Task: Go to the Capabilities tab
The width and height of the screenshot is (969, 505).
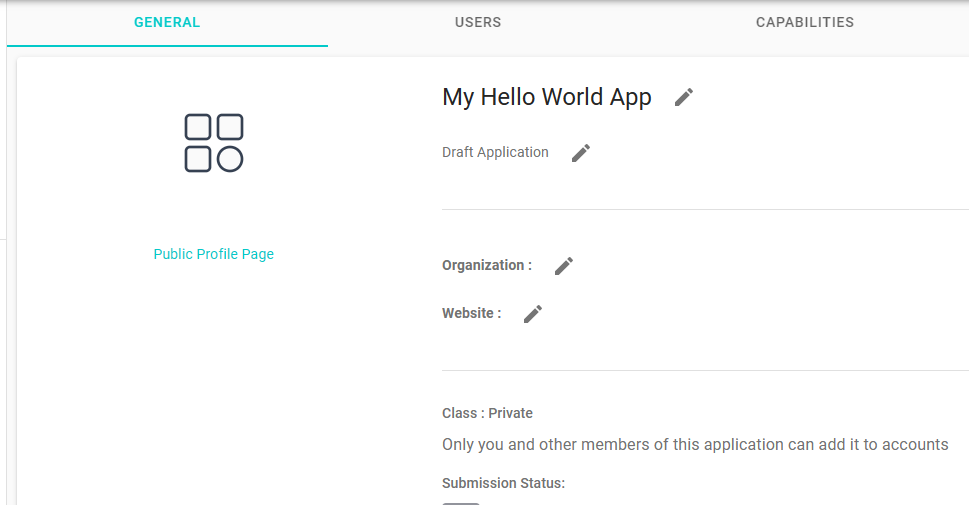Action: click(x=805, y=23)
